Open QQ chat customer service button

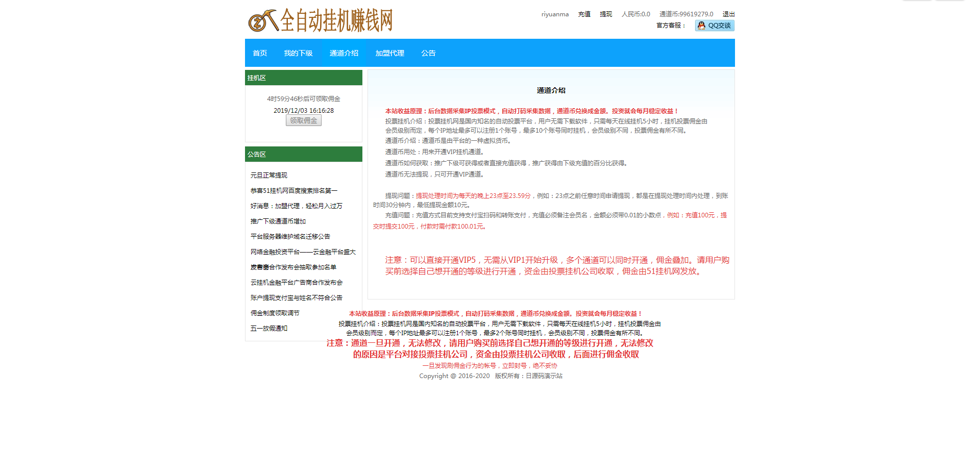coord(714,26)
